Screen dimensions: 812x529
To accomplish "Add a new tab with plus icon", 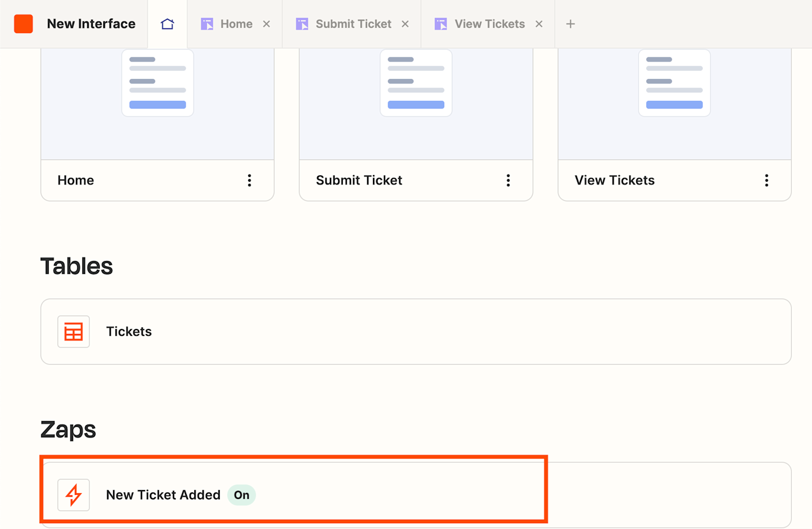I will pos(571,24).
